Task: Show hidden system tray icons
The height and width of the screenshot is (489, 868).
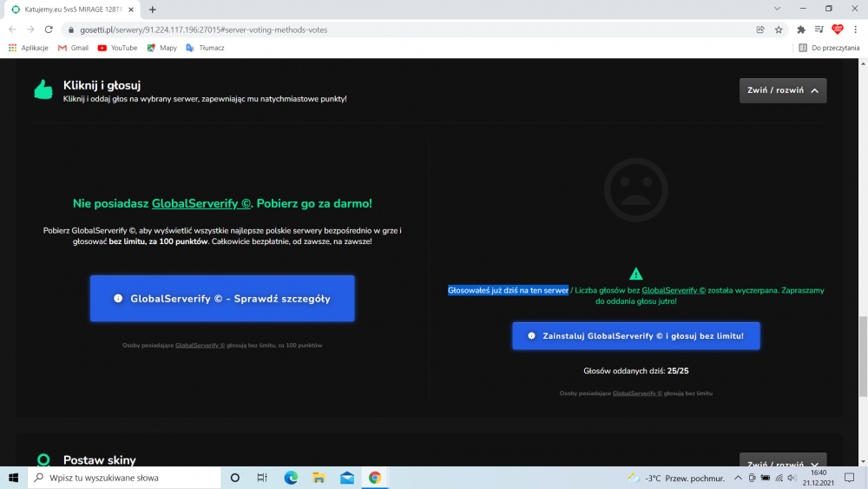Action: pos(738,478)
